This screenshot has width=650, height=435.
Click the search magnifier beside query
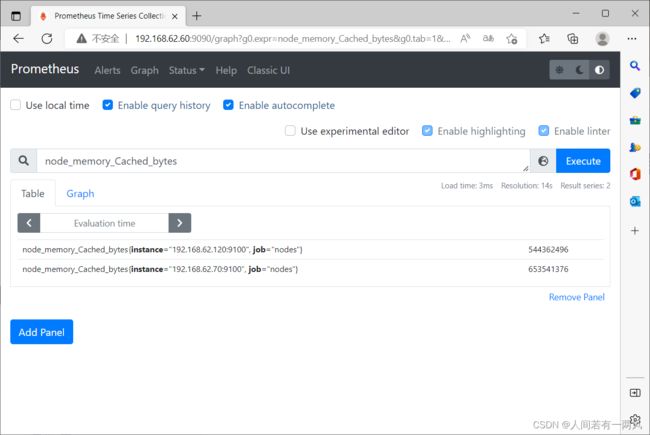point(24,160)
